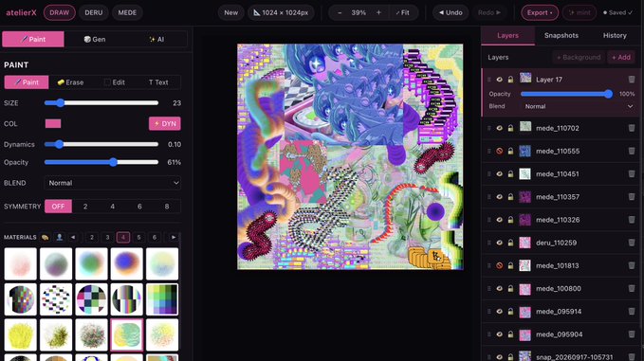
Task: Click the paint Opacity slider
Action: tap(101, 162)
